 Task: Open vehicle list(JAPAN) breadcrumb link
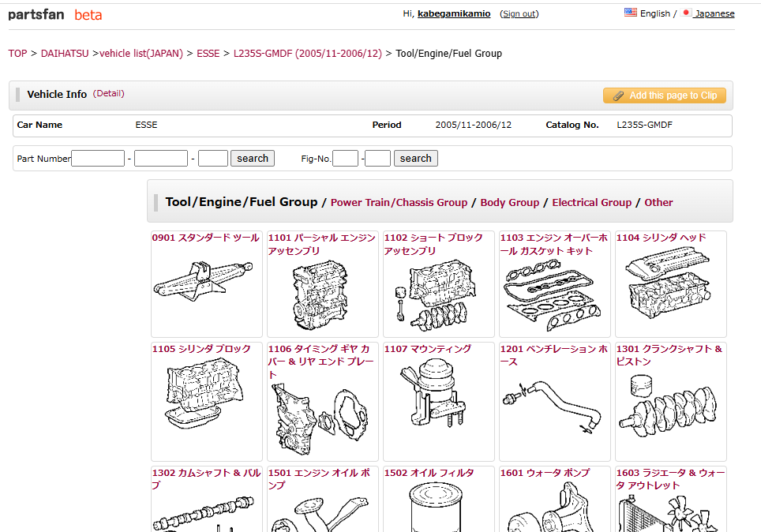pos(141,54)
